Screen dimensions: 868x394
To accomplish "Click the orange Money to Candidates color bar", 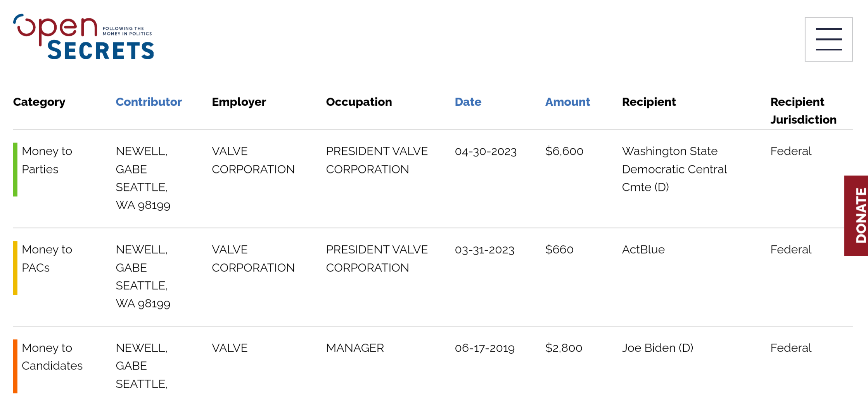I will [x=16, y=366].
